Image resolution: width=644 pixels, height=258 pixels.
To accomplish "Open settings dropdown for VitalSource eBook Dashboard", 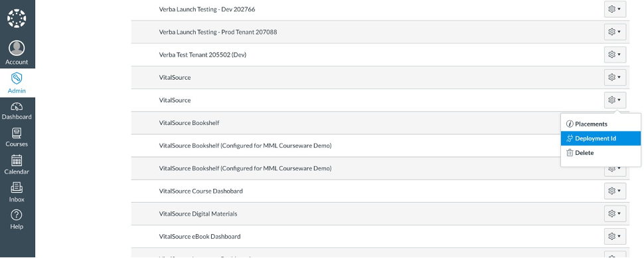I will (615, 236).
